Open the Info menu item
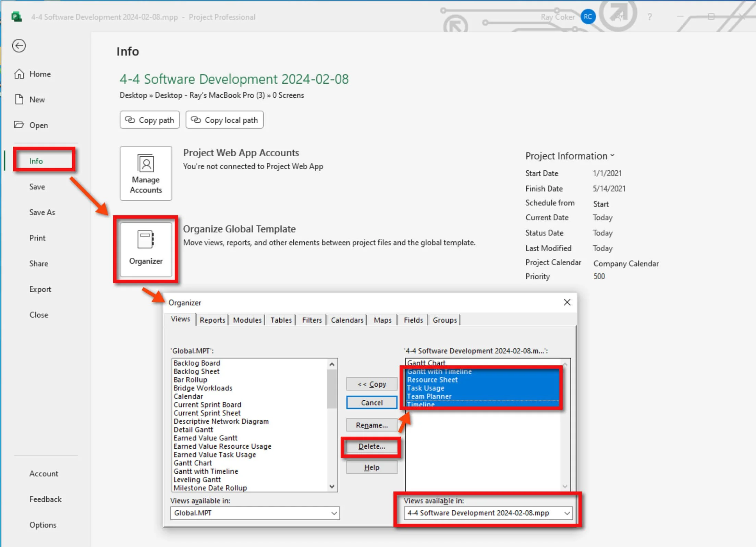 [36, 161]
